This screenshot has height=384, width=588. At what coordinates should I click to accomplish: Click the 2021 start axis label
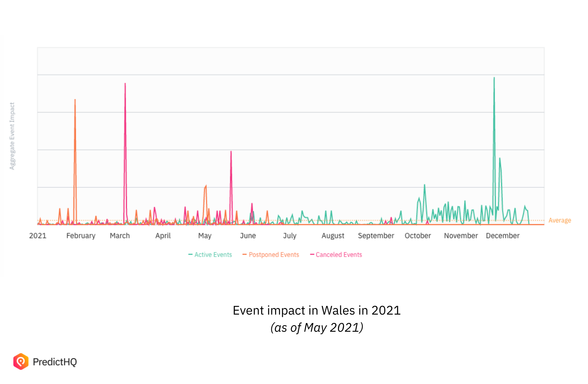point(38,236)
